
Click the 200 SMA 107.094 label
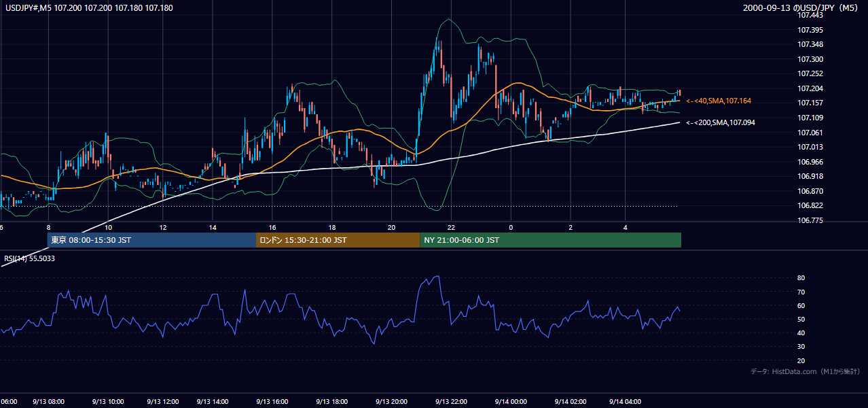[720, 123]
